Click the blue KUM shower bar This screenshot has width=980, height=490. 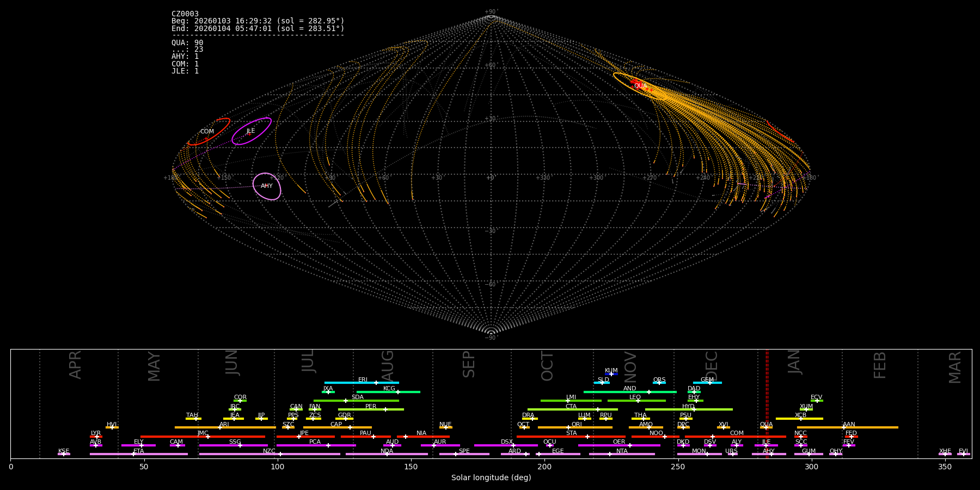611,374
